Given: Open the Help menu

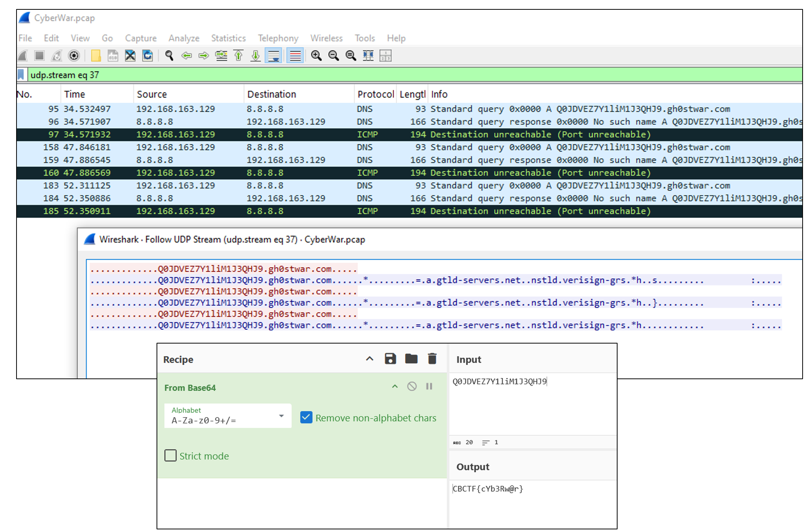Looking at the screenshot, I should coord(396,38).
